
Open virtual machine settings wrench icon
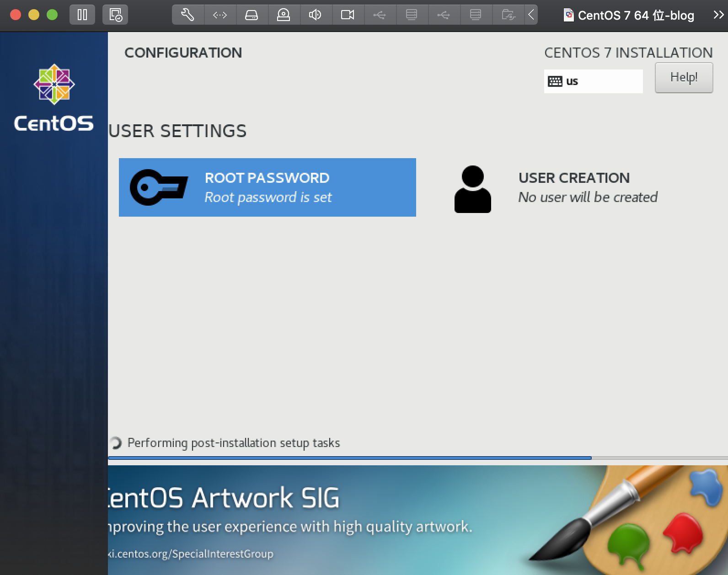pyautogui.click(x=187, y=15)
